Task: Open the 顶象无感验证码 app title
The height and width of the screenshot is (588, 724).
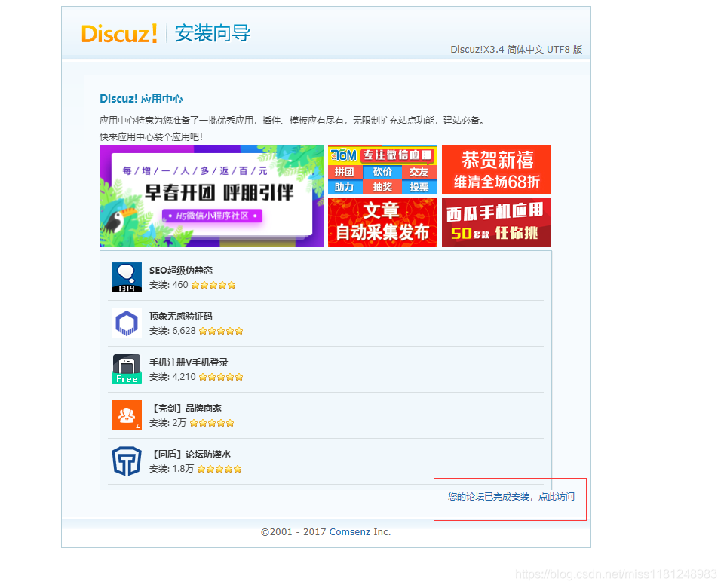Action: [181, 316]
